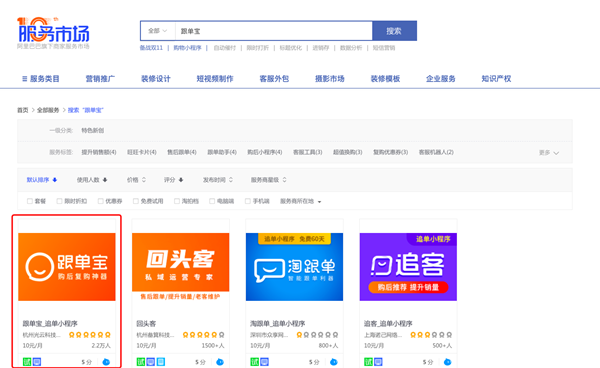
Task: Click the star rating on 淘跟单 card
Action: (317, 335)
